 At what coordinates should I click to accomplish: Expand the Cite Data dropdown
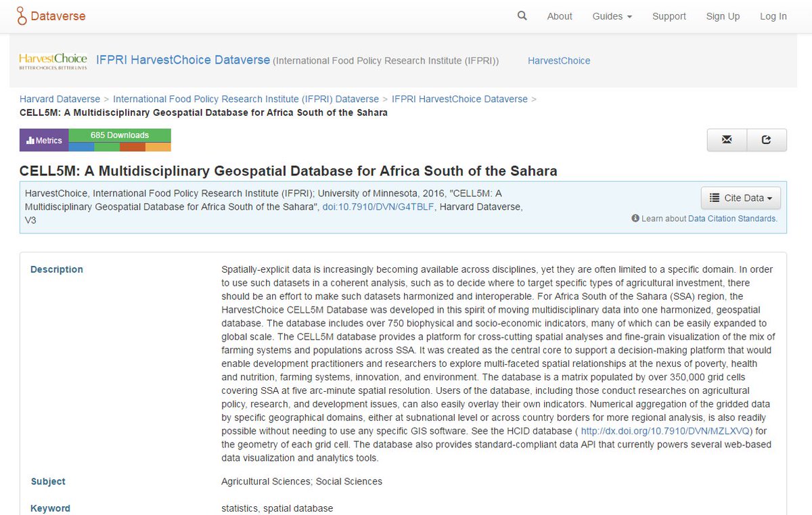coord(741,198)
